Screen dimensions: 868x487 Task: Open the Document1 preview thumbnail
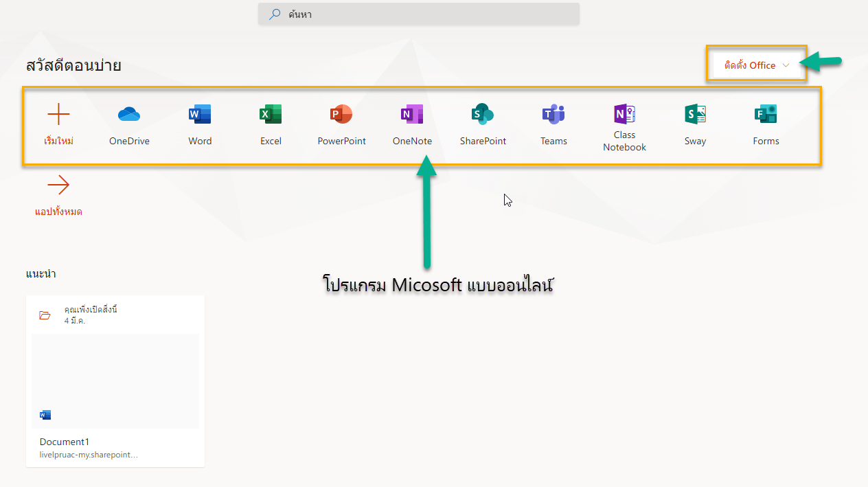[x=115, y=381]
